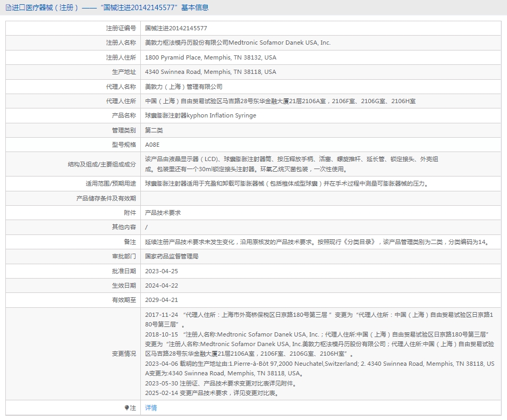Click the label 注册证编号
The image size is (507, 420).
click(x=121, y=28)
